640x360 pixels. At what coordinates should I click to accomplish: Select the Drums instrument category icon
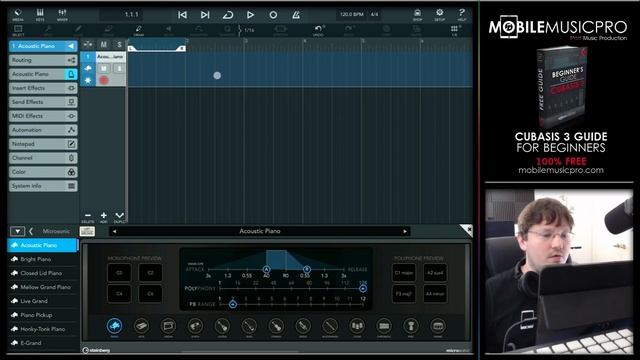coord(438,327)
